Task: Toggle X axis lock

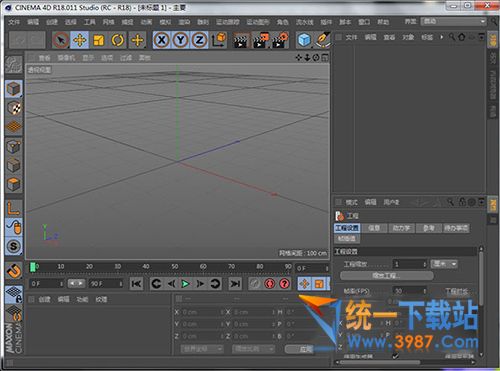Action: pos(162,40)
